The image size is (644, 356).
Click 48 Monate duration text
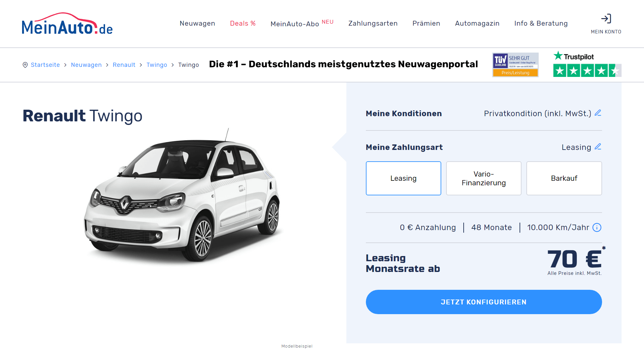[491, 227]
